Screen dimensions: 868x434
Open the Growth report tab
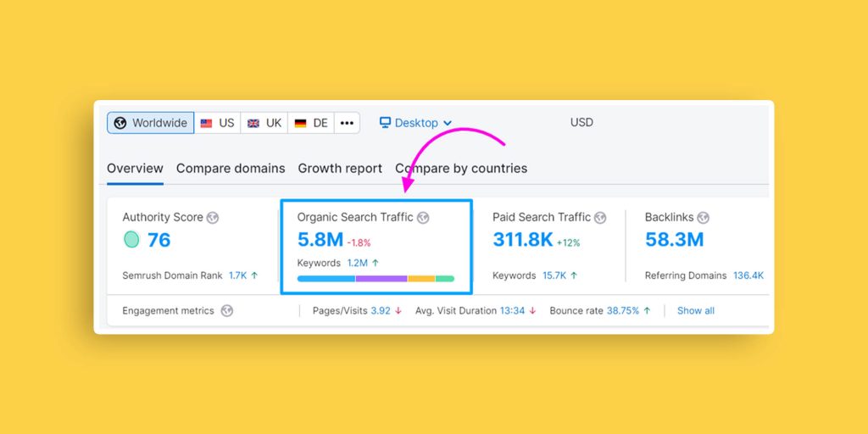(x=340, y=169)
